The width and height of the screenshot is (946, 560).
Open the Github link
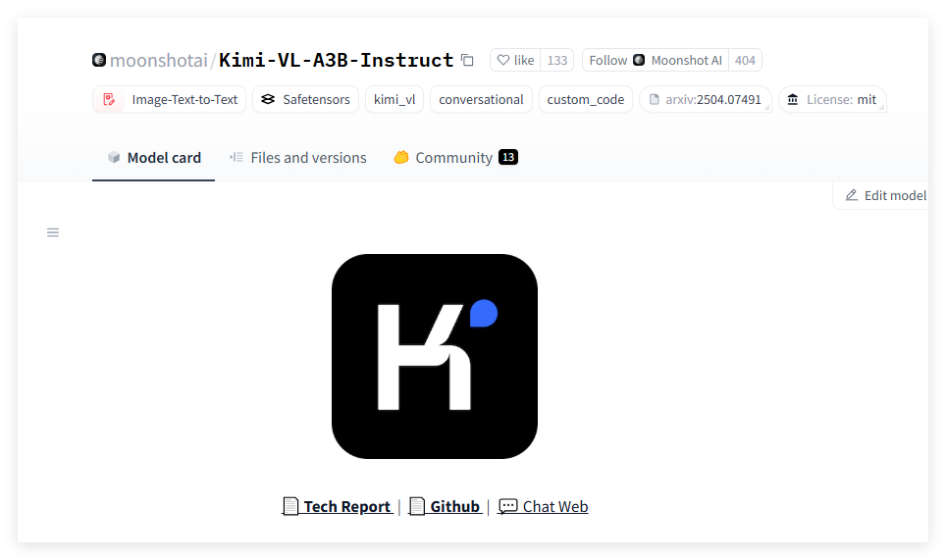[445, 506]
